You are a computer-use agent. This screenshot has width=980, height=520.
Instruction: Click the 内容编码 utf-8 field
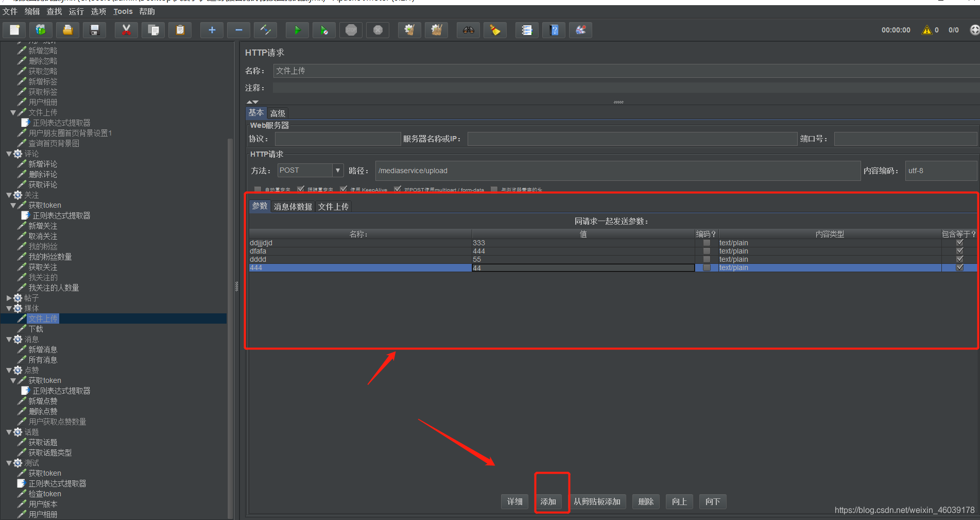pyautogui.click(x=940, y=171)
